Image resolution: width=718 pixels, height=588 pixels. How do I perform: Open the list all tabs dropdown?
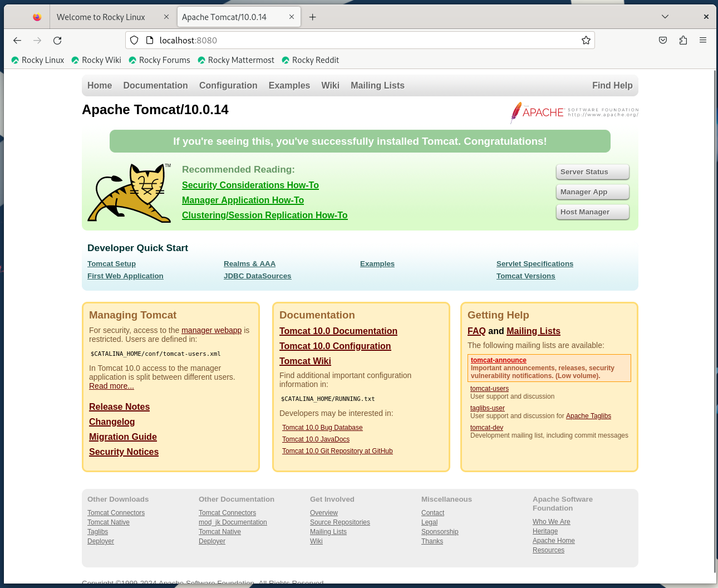pyautogui.click(x=665, y=17)
